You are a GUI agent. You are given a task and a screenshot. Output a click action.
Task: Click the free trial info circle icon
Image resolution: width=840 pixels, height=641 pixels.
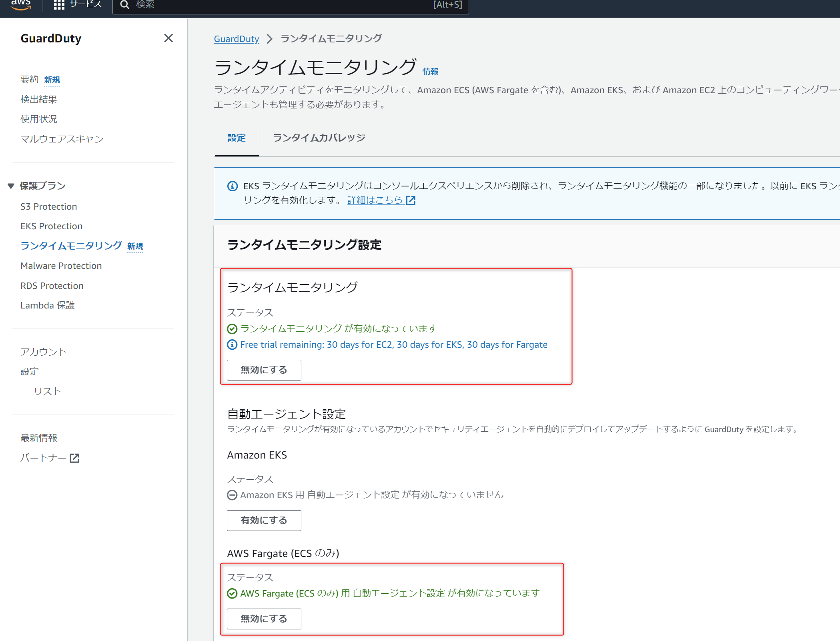coord(232,345)
